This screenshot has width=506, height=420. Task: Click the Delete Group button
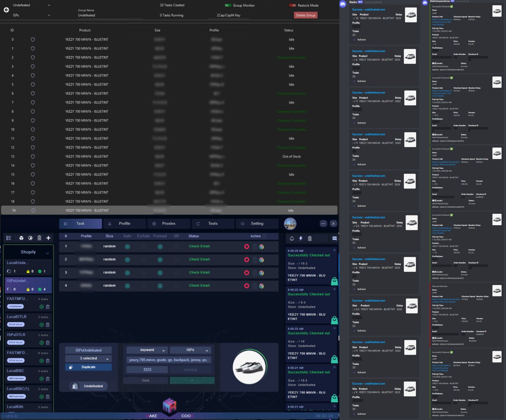[306, 15]
